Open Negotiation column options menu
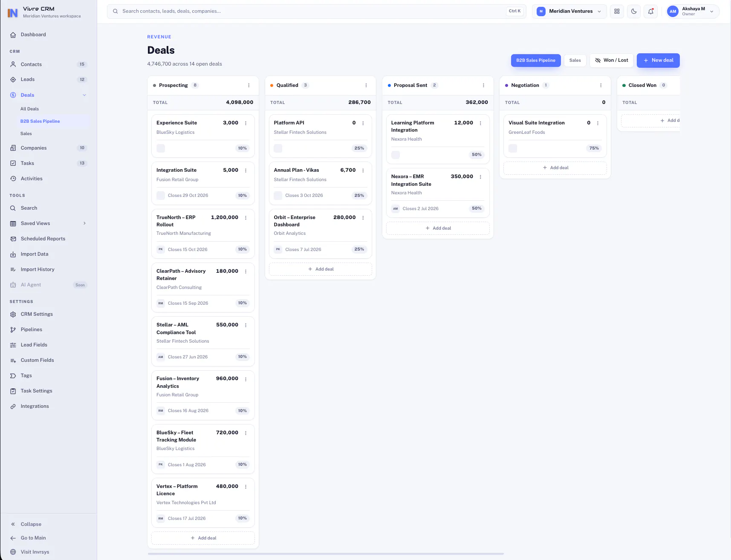This screenshot has width=731, height=560. tap(601, 85)
